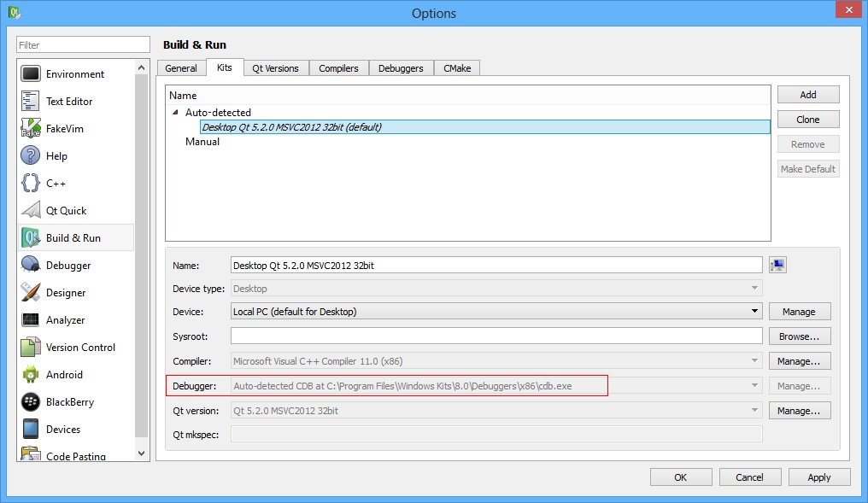The image size is (868, 503).
Task: Open the Device dropdown showing Local PC
Action: (x=496, y=312)
